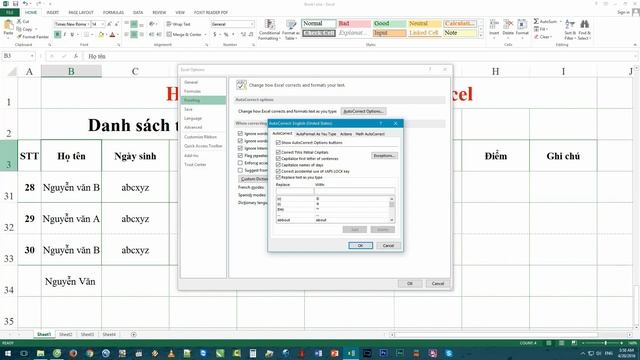The width and height of the screenshot is (640, 360).
Task: Click the Replace input field in AutoCorrect
Action: 294,191
